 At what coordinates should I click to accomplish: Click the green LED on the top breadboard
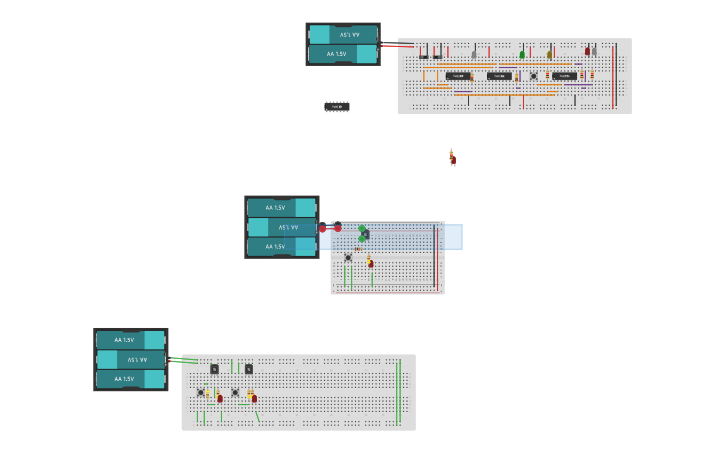point(522,55)
